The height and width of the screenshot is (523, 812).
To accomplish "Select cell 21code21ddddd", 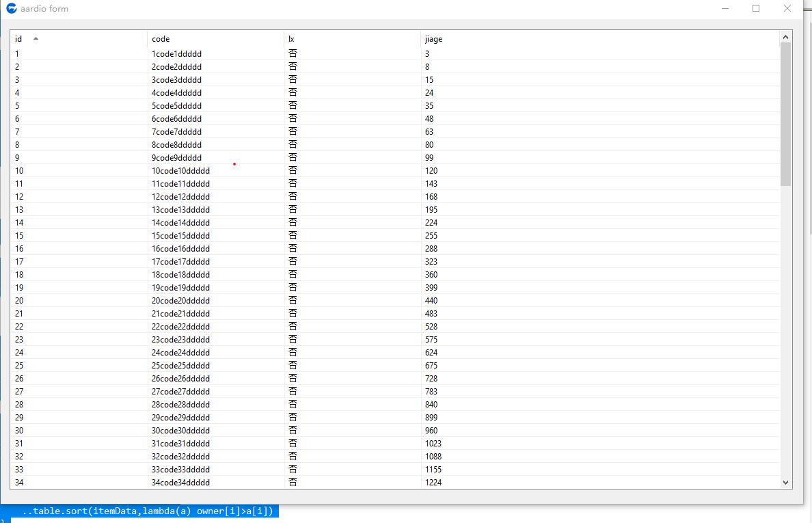I will click(180, 313).
